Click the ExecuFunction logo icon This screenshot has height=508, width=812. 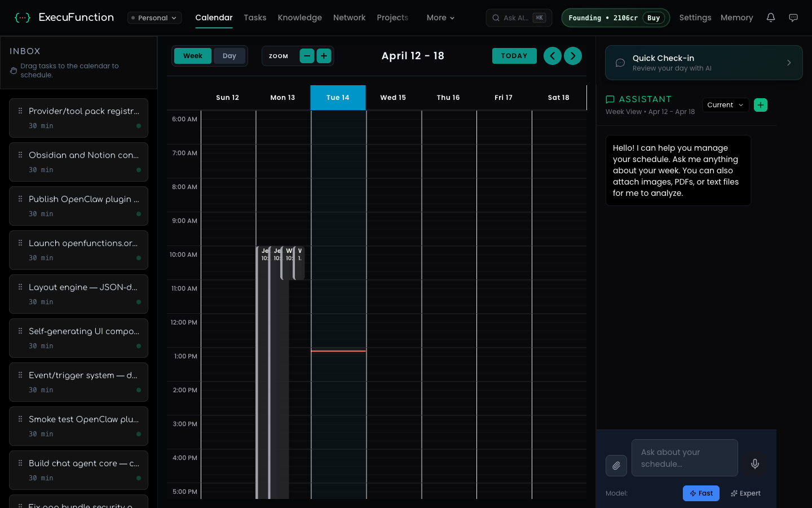tap(23, 17)
